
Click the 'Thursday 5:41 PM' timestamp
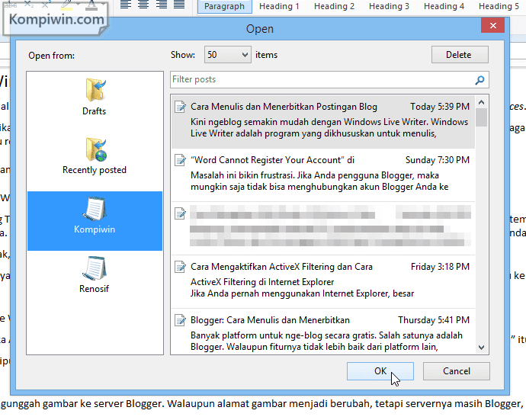pyautogui.click(x=434, y=320)
